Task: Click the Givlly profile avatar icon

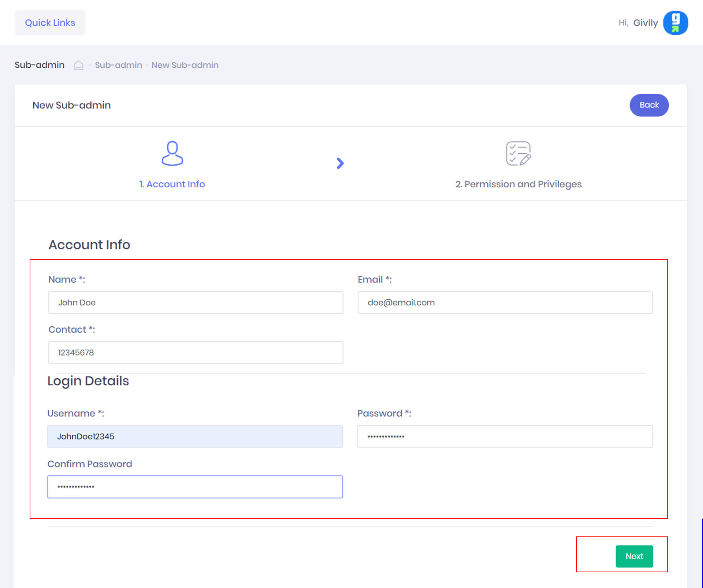Action: (x=675, y=23)
